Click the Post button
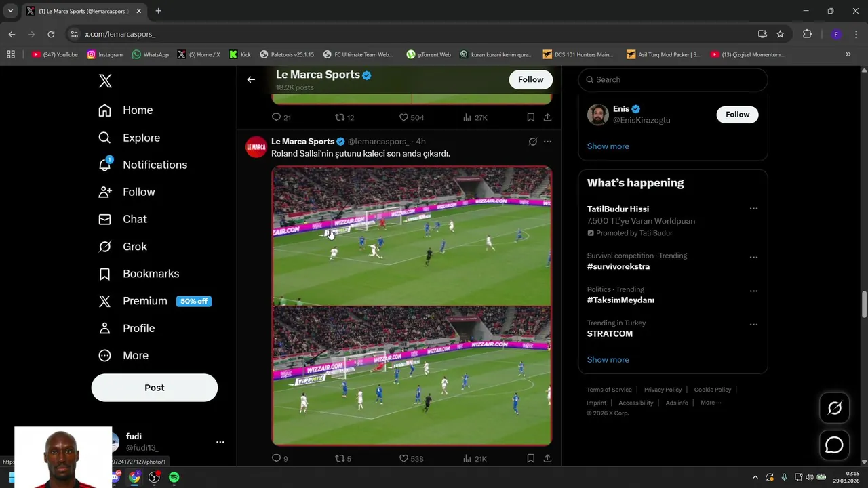This screenshot has height=488, width=868. tap(155, 388)
